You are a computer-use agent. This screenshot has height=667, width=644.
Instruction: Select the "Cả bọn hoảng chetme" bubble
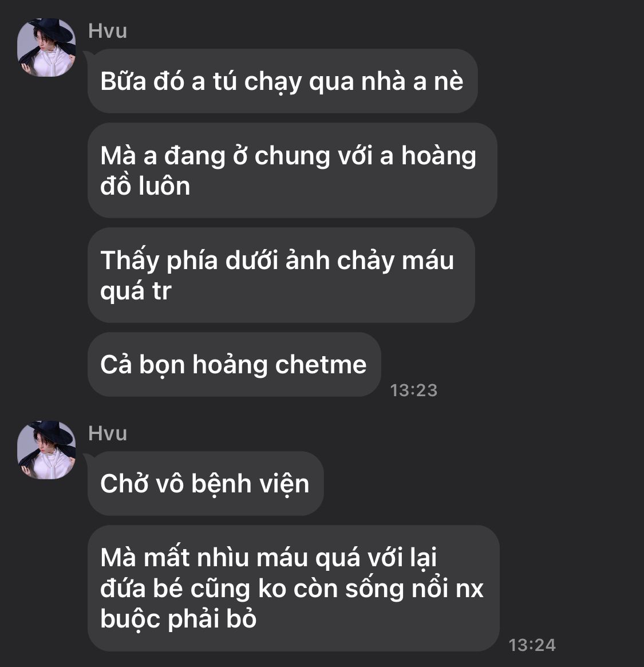(x=234, y=365)
